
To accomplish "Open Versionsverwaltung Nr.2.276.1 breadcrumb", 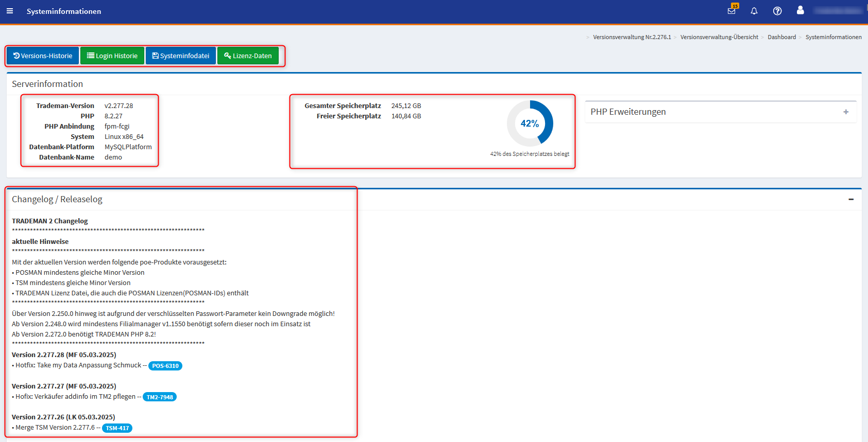I will [x=632, y=37].
